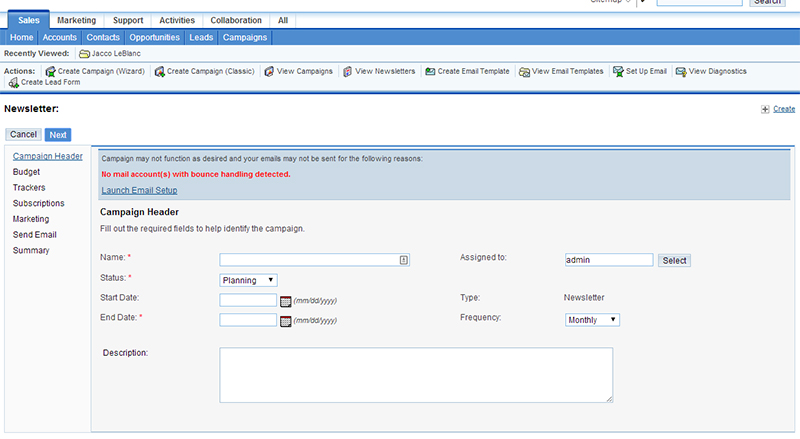
Task: Open the Frequency dropdown set to Monthly
Action: pos(592,320)
